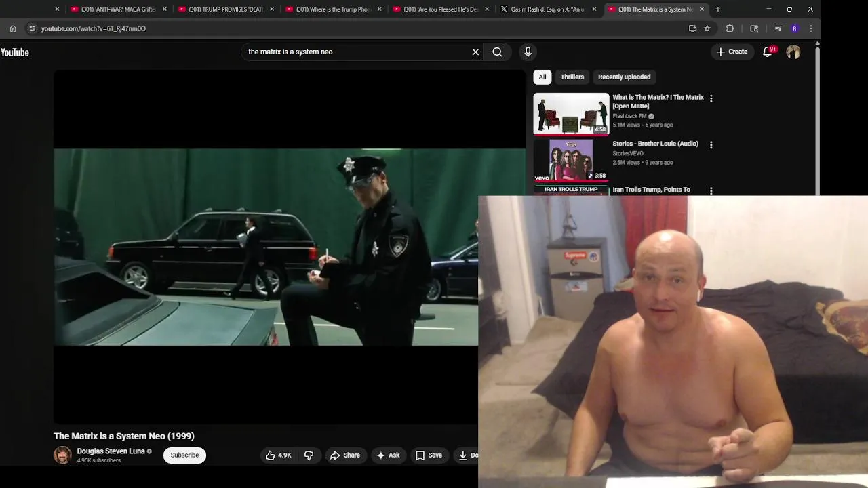Open StoriesVEVO channel link
This screenshot has height=488, width=868.
(x=628, y=153)
